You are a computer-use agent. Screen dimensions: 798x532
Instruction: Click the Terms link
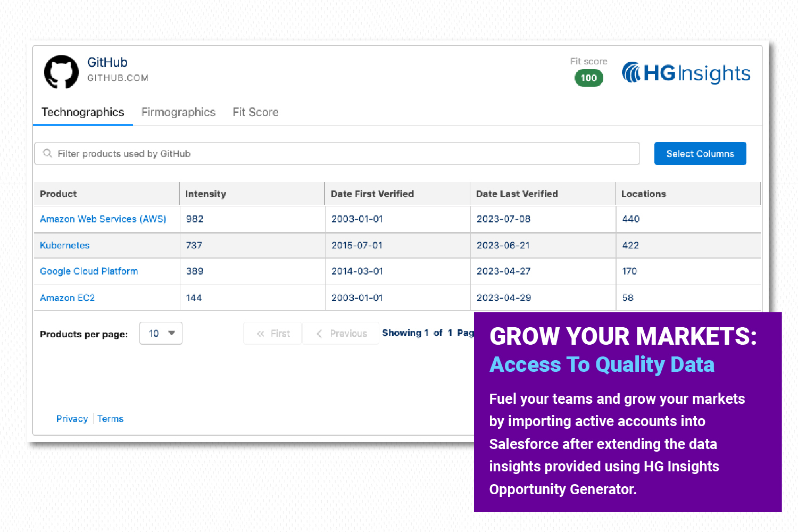(x=110, y=419)
